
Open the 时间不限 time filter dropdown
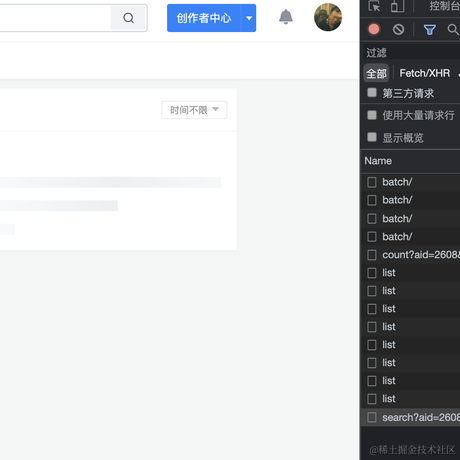pos(194,110)
